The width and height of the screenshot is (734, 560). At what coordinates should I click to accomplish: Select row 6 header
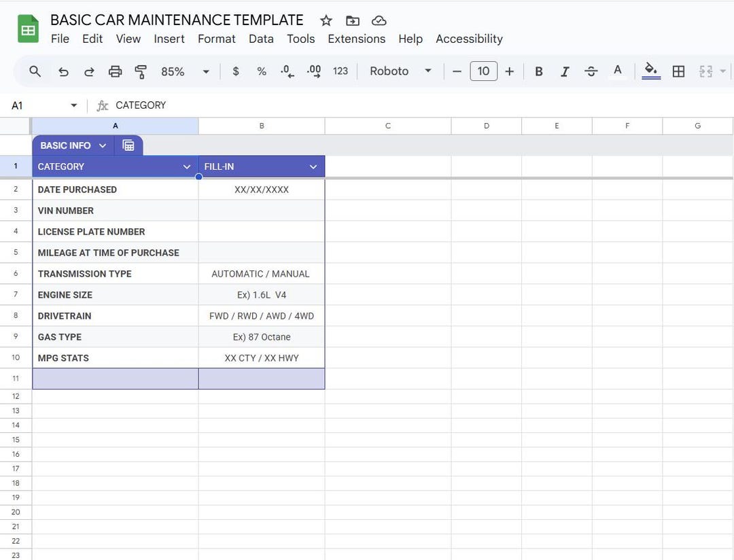(x=16, y=273)
